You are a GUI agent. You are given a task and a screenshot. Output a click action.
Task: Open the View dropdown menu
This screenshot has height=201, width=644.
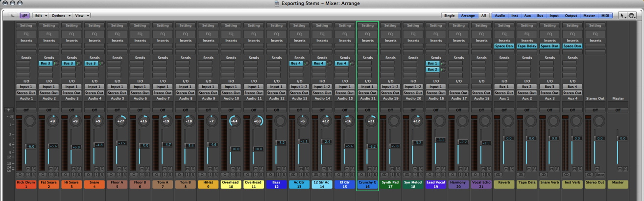click(x=81, y=16)
